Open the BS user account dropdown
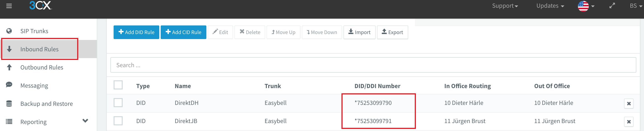Screen dimensions: 644x131 pyautogui.click(x=636, y=6)
